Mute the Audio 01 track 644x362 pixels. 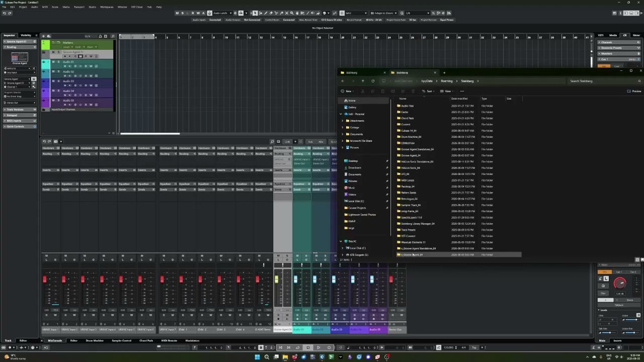pos(53,62)
